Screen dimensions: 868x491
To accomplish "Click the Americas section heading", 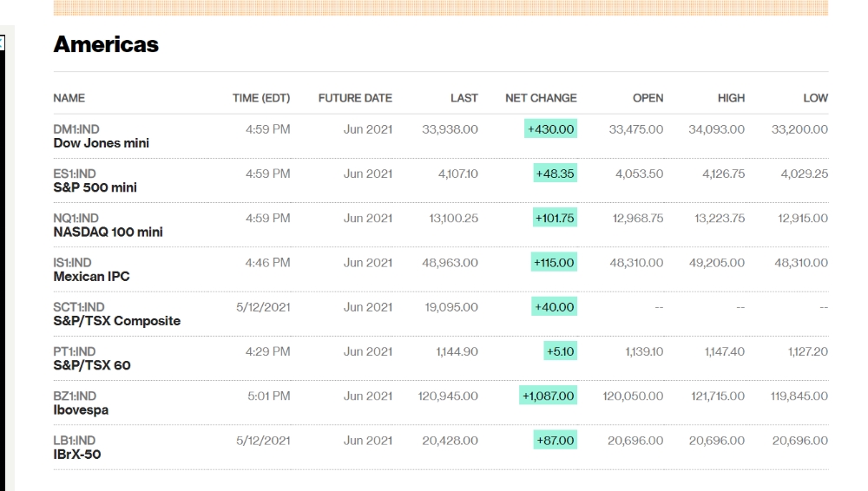I will [x=106, y=44].
